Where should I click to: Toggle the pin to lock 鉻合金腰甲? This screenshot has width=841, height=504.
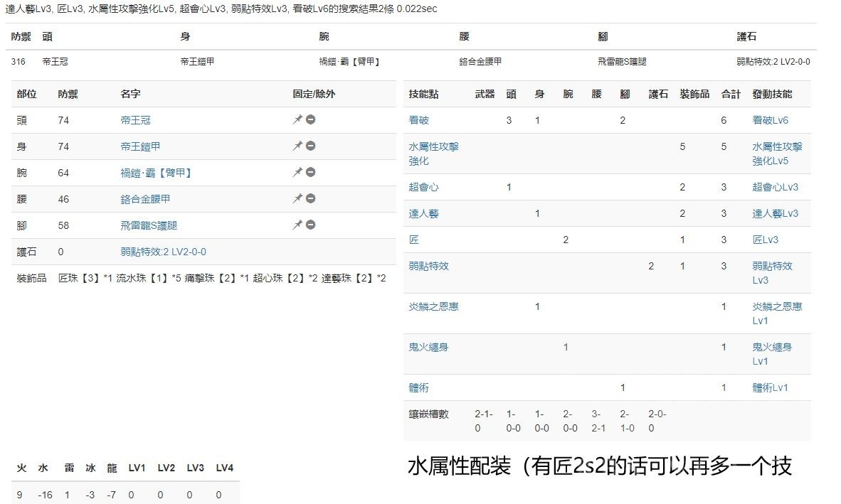297,198
